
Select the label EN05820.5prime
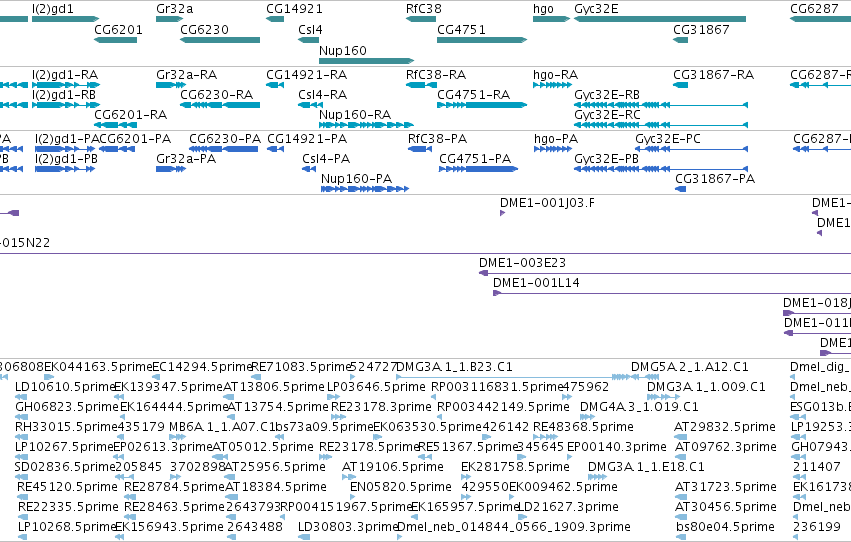[x=401, y=487]
